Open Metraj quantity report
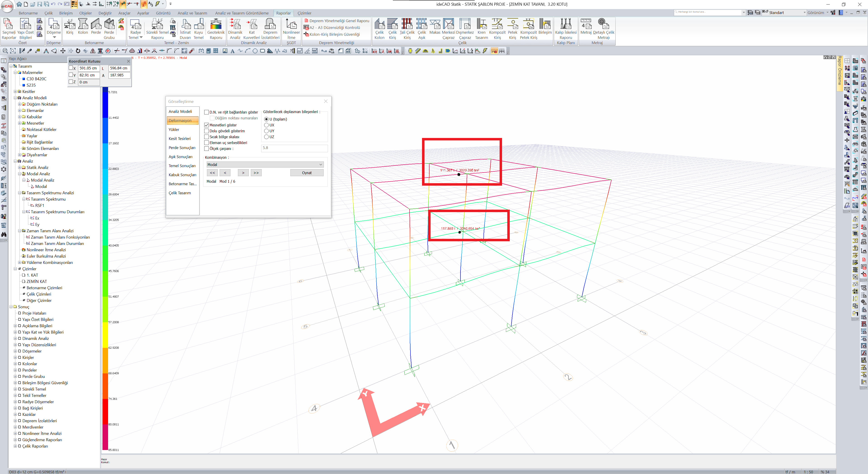The height and width of the screenshot is (474, 868). [586, 27]
